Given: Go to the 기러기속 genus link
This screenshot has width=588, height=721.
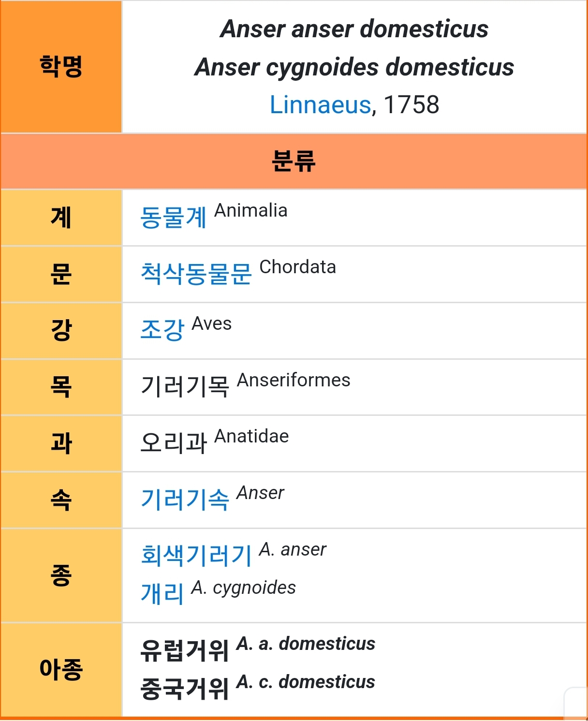Looking at the screenshot, I should click(184, 500).
